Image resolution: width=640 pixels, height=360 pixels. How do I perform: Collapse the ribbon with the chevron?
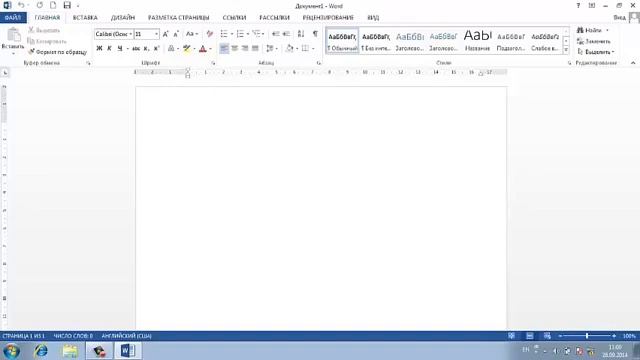tap(633, 63)
